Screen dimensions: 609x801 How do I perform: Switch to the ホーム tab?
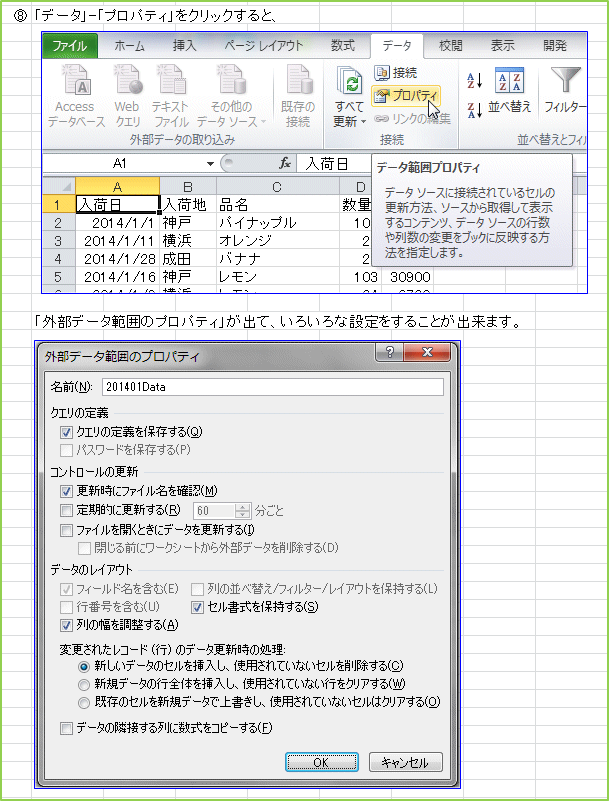point(129,45)
